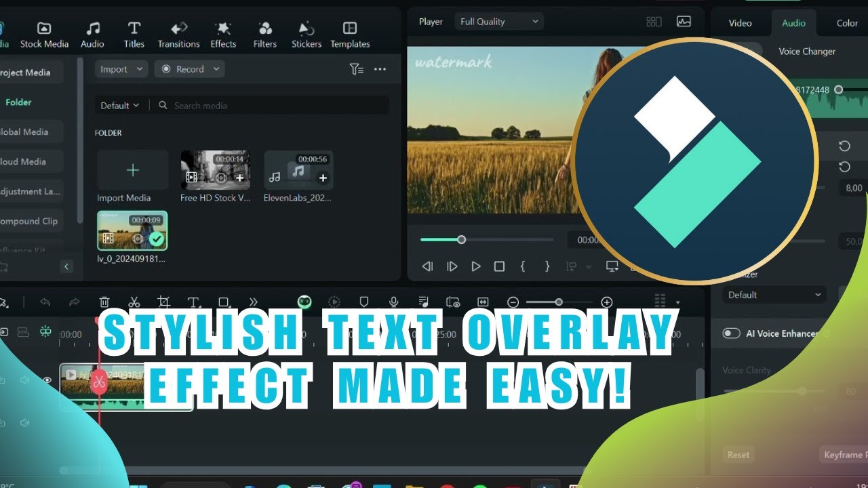Screen dimensions: 868x488
Task: Hide the video track with eye icon
Action: pos(47,380)
